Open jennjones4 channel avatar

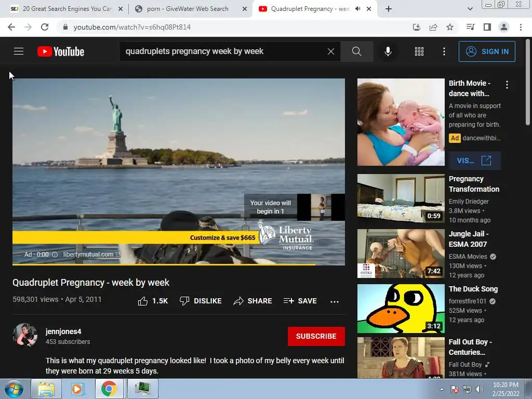(x=25, y=335)
